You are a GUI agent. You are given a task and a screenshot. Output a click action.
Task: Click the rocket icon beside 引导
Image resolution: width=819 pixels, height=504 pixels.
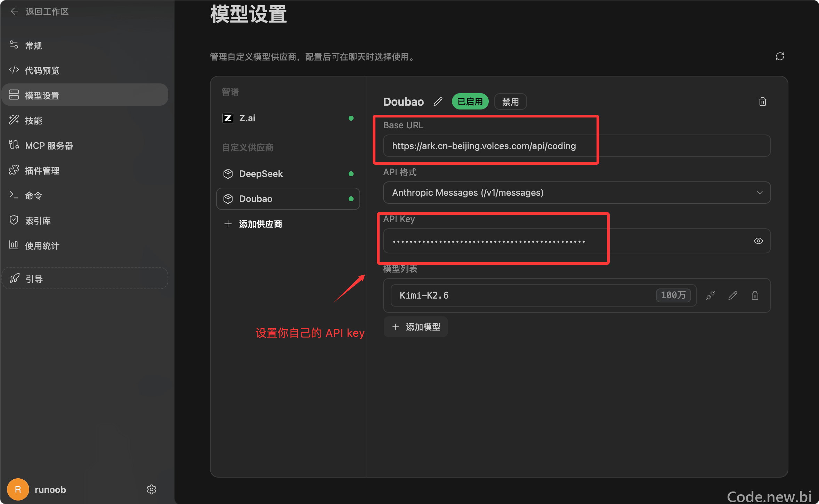tap(14, 278)
